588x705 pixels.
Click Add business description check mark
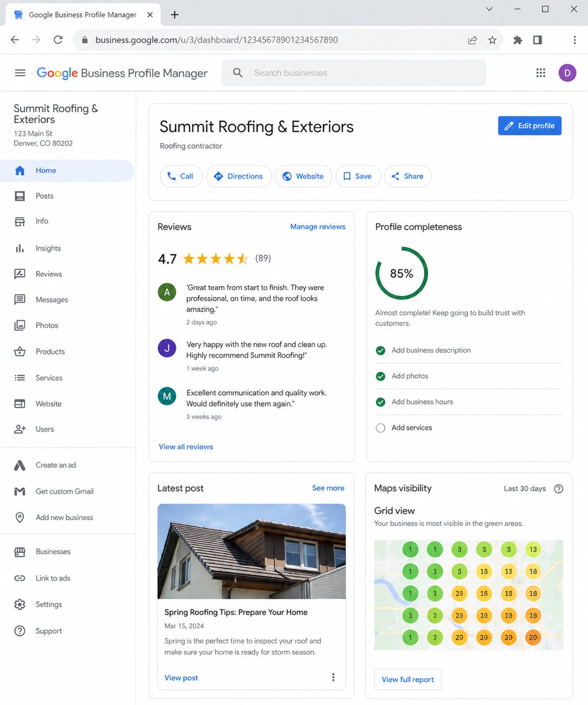(381, 350)
